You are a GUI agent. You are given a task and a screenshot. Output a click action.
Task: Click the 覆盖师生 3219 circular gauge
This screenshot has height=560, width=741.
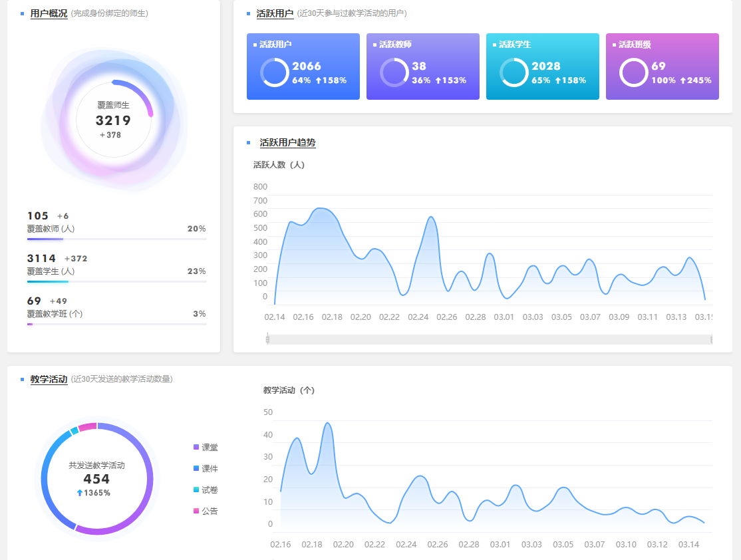tap(113, 120)
